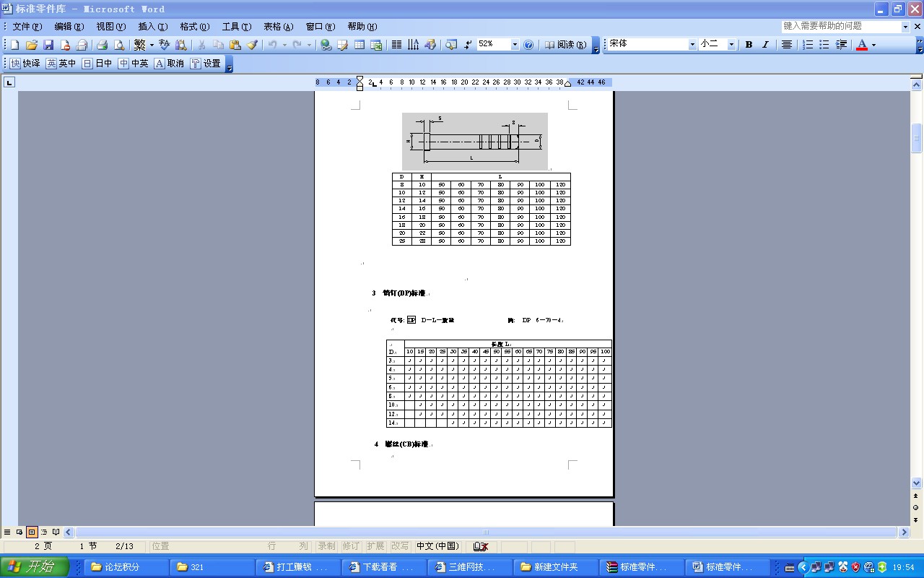The height and width of the screenshot is (578, 924).
Task: Open the Drawing toolbar icon
Action: tap(430, 45)
